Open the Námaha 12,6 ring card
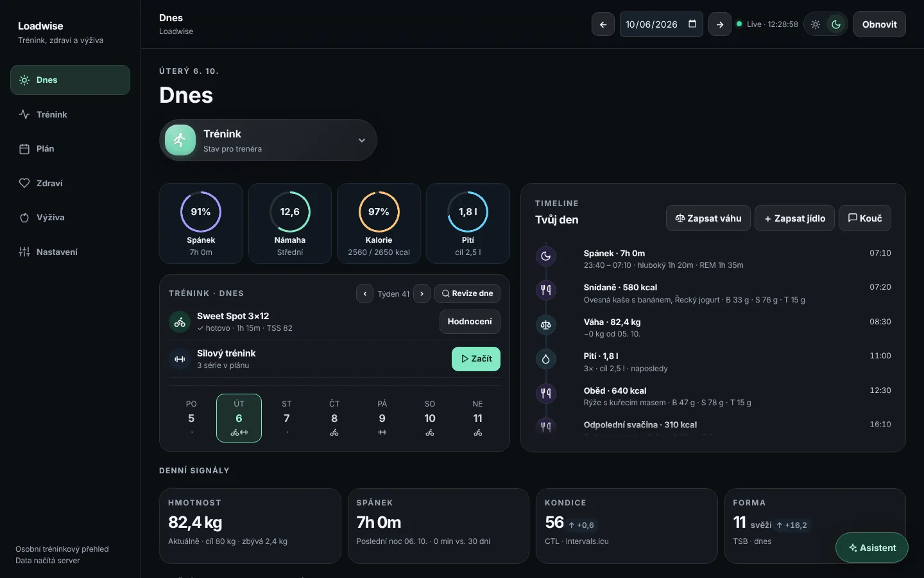 pos(290,223)
